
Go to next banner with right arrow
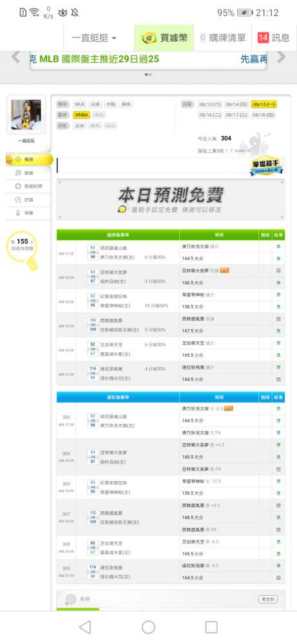click(x=281, y=57)
